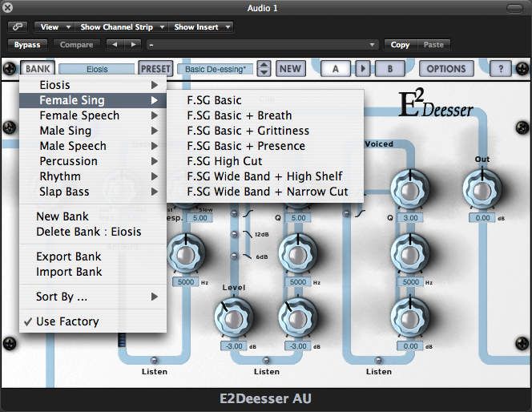The image size is (532, 412).
Task: Go to previous preset with left arrow
Action: pyautogui.click(x=115, y=44)
